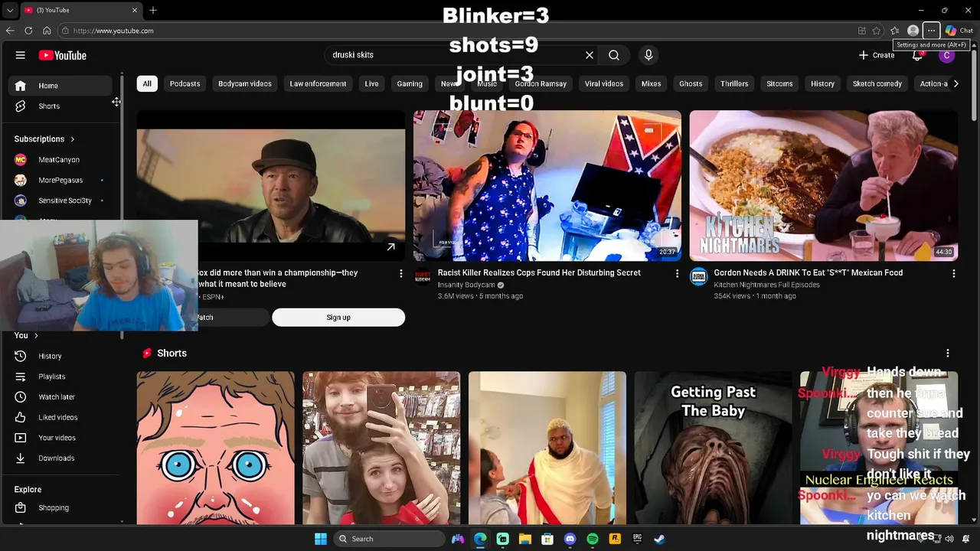980x551 pixels.
Task: Show more category chips with right arrow
Action: coord(955,83)
